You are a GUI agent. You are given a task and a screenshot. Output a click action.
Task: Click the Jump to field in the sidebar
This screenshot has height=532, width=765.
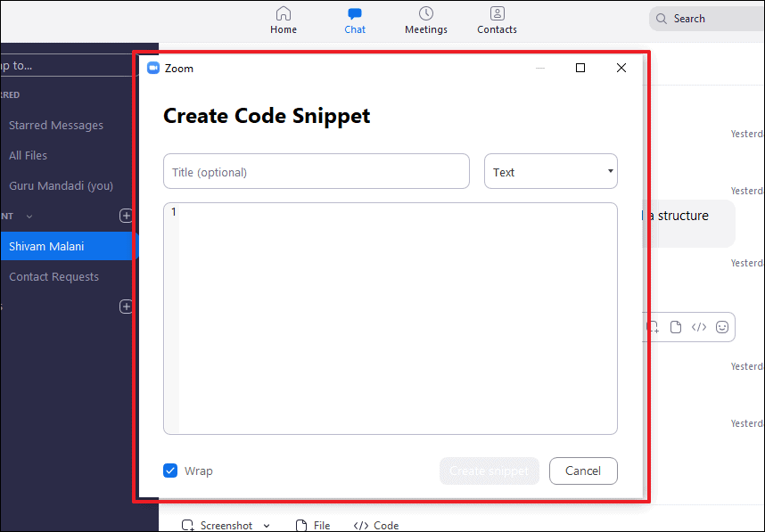click(66, 66)
